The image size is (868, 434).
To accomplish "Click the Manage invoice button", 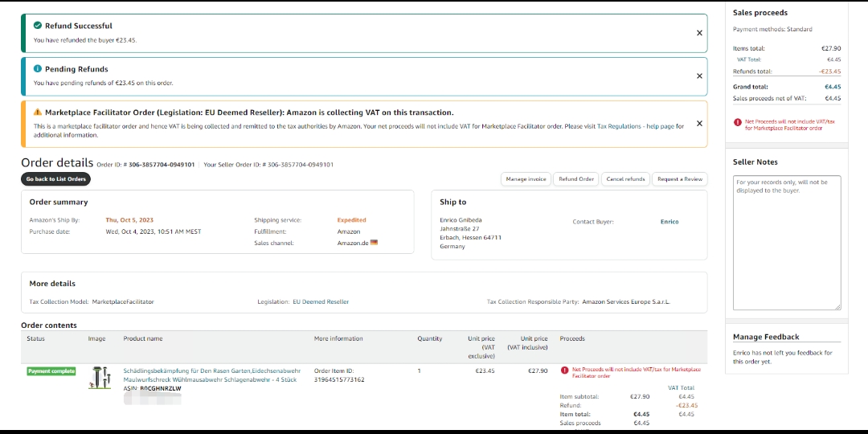I will click(x=526, y=179).
